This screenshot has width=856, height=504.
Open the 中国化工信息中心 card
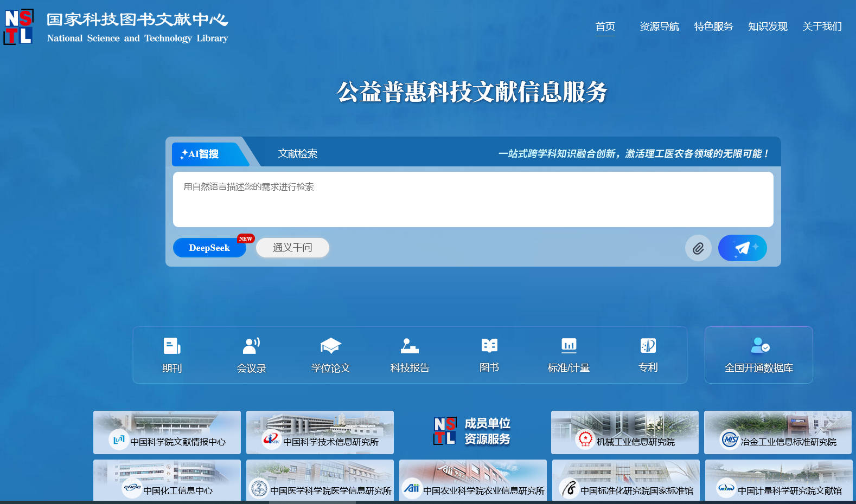[x=167, y=481]
